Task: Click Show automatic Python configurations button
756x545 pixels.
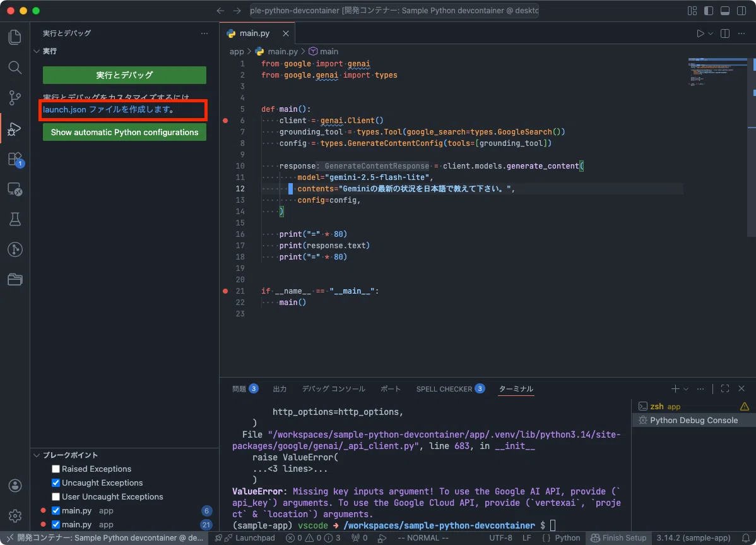Action: click(124, 132)
